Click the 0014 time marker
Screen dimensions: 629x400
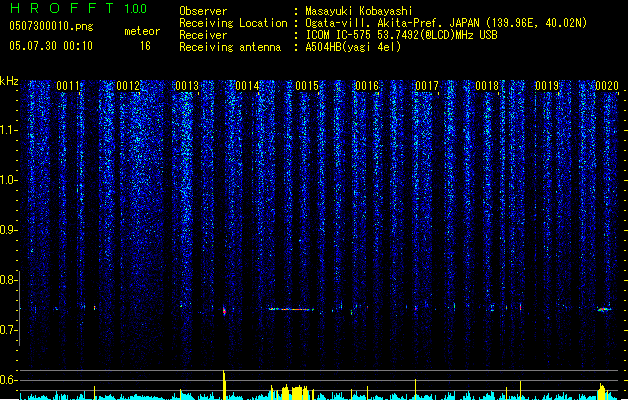click(247, 86)
